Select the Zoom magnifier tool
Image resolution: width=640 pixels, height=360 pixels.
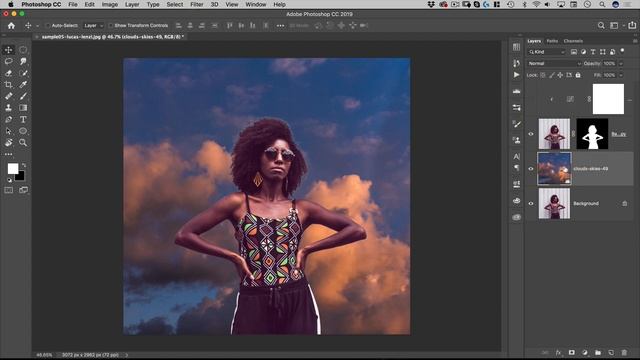tap(23, 142)
